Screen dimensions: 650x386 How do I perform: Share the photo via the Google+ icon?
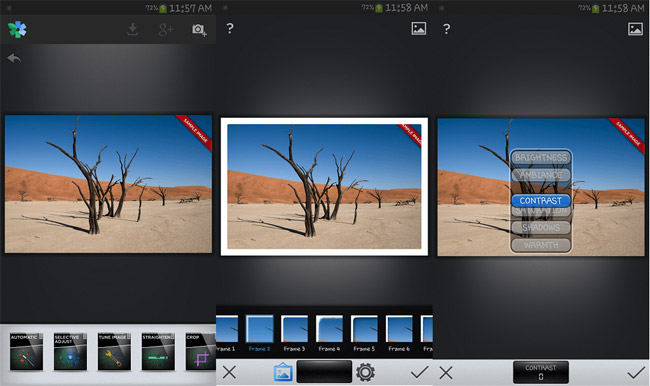165,30
